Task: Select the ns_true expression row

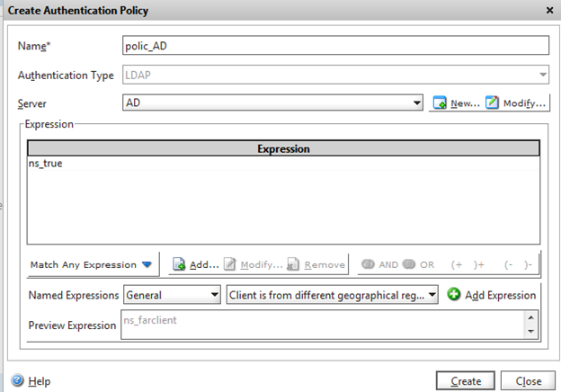Action: coord(283,164)
